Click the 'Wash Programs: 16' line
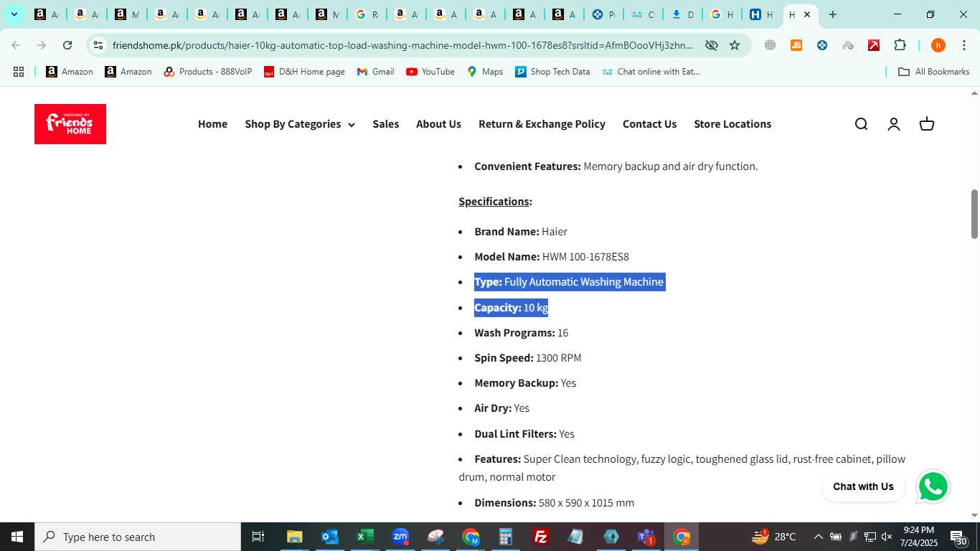 pos(522,333)
